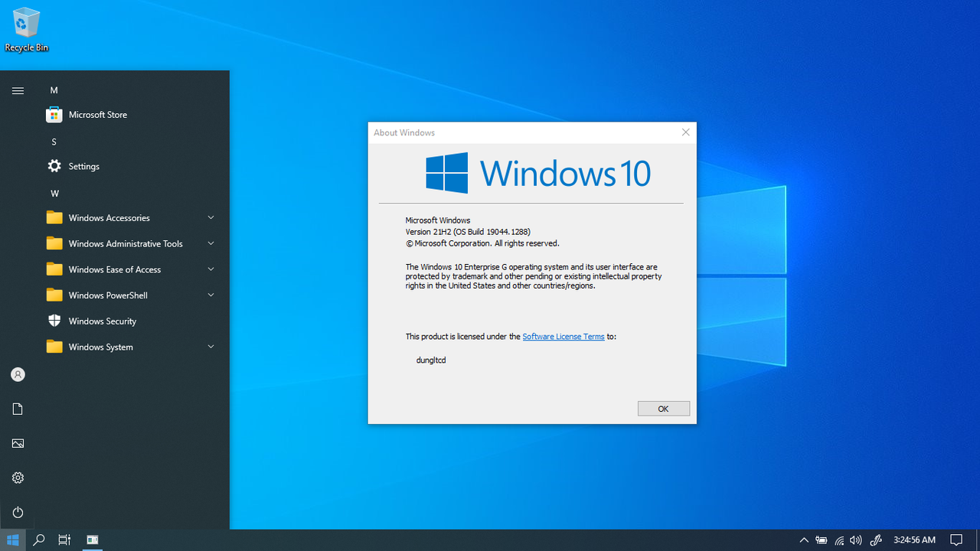Click the Windows 10 logo in dialog

pyautogui.click(x=538, y=173)
